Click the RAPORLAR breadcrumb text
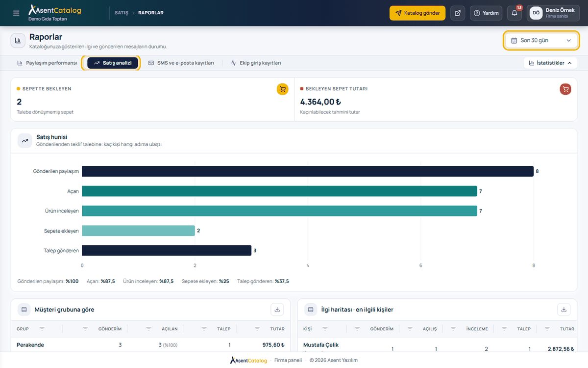The height and width of the screenshot is (368, 588). [x=151, y=13]
